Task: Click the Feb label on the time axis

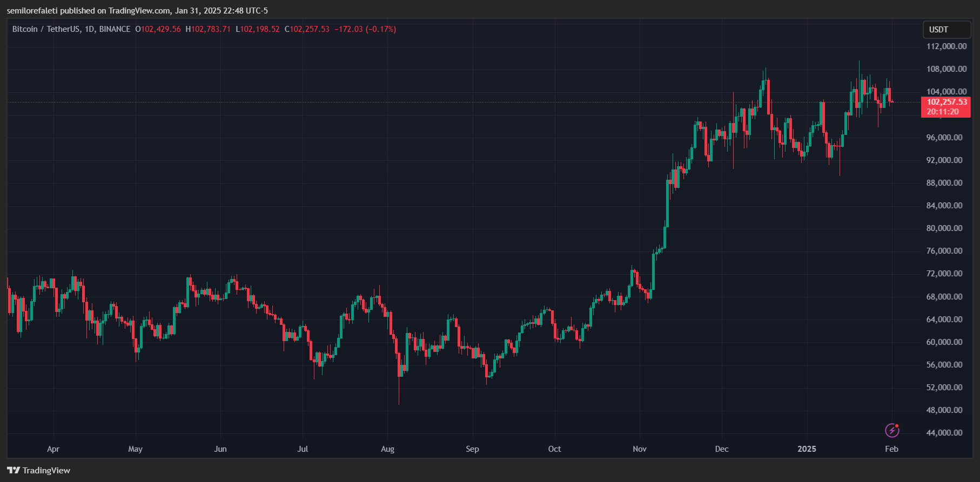Action: click(891, 449)
